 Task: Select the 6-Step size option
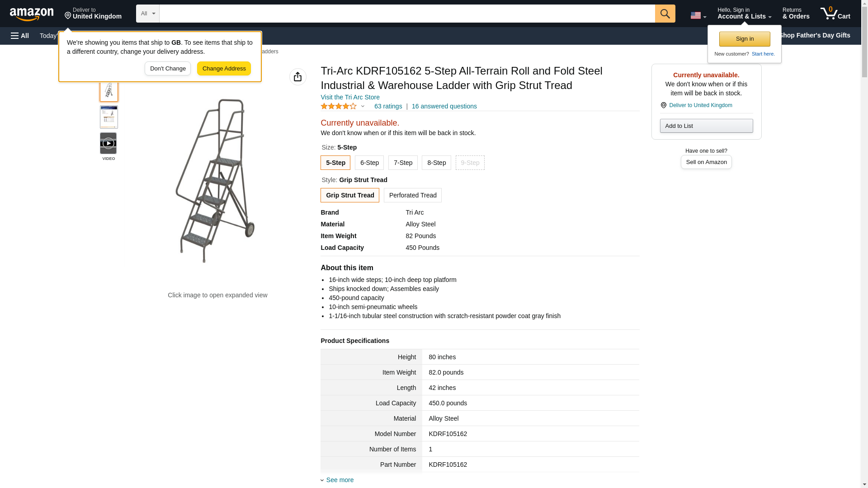pyautogui.click(x=369, y=163)
